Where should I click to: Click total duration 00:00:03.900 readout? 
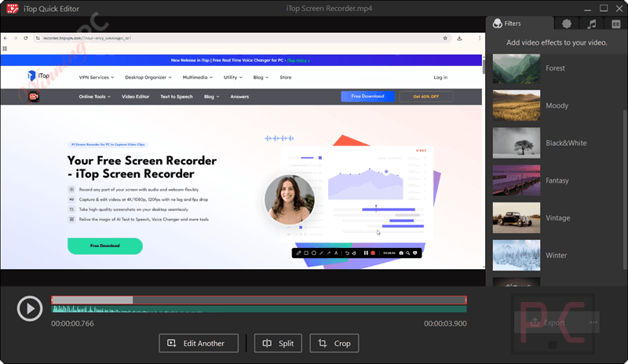[445, 323]
